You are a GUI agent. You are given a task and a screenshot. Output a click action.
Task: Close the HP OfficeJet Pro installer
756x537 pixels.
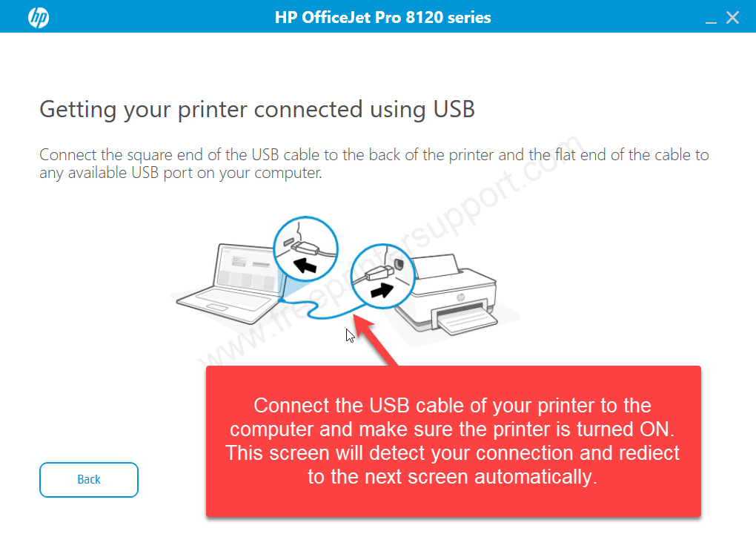tap(732, 18)
